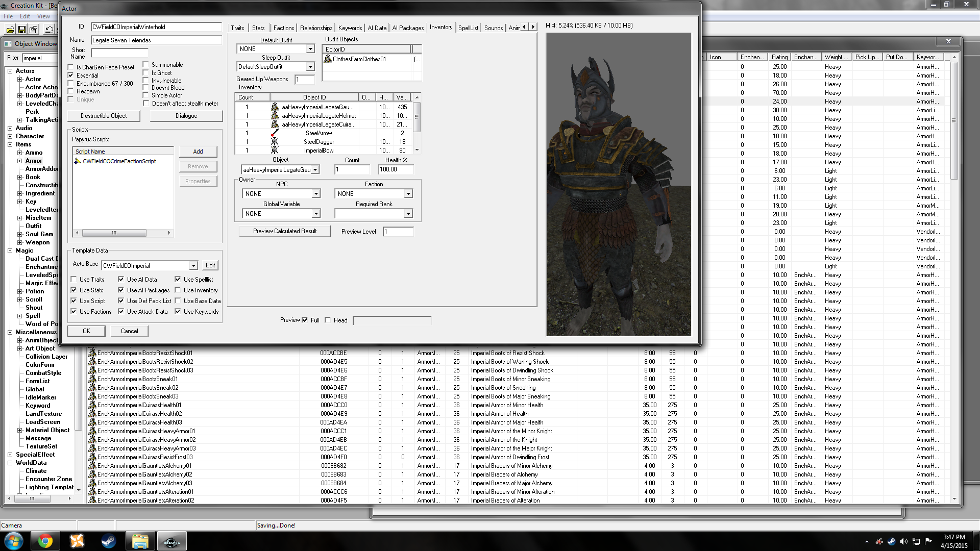Open the SpellList tab

(468, 28)
